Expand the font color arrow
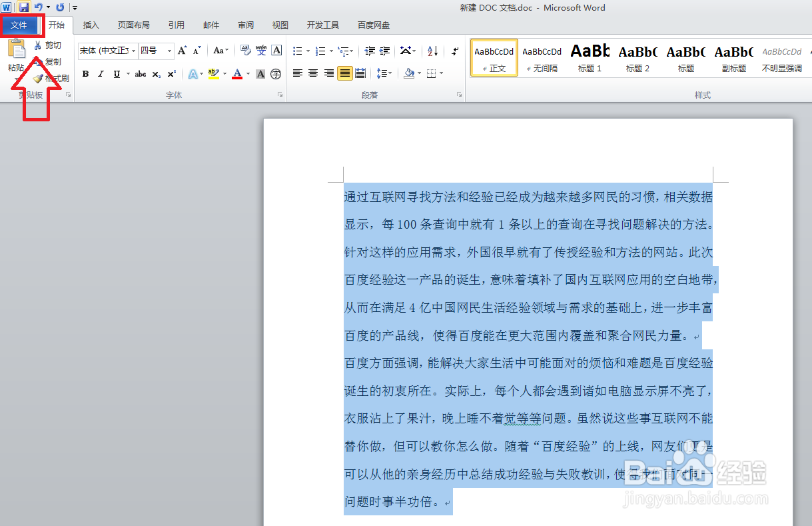 248,74
